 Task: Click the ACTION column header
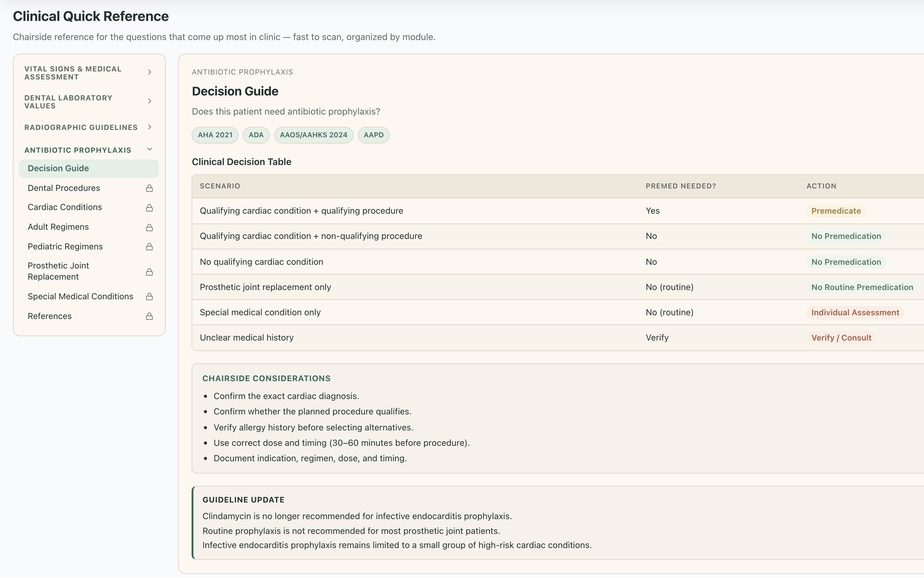(821, 186)
